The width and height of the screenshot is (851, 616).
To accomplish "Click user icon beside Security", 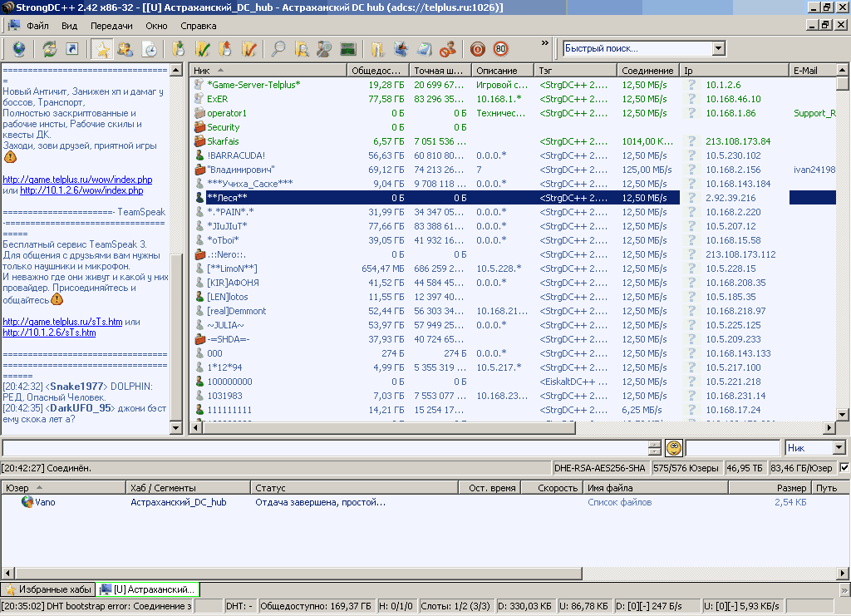I will (199, 127).
